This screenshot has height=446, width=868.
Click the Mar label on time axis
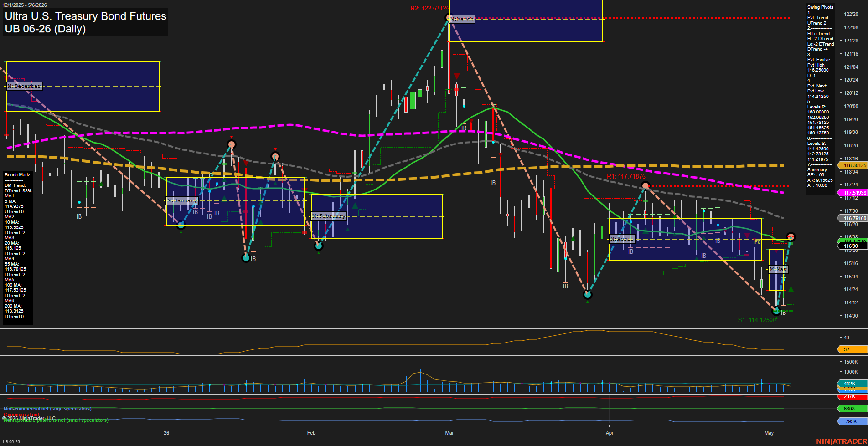point(449,433)
